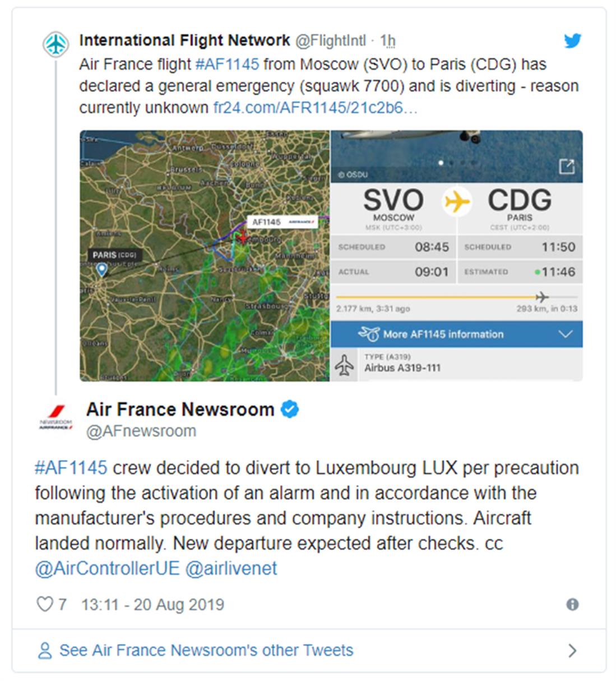Visit the @airlivenet mention
This screenshot has width=616, height=681.
pos(231,568)
